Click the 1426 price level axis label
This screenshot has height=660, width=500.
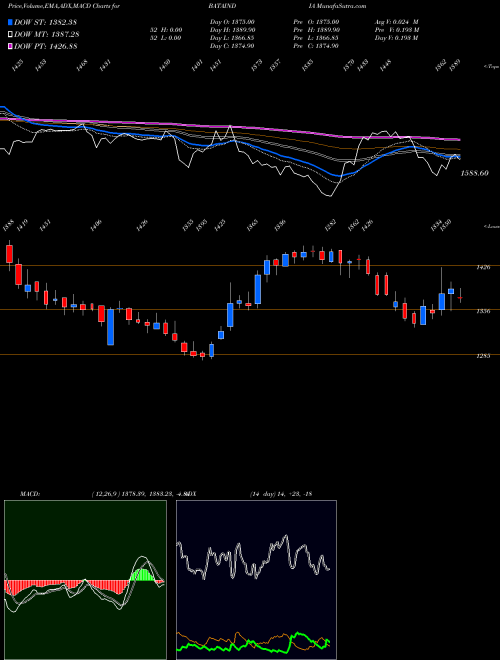[x=483, y=267]
